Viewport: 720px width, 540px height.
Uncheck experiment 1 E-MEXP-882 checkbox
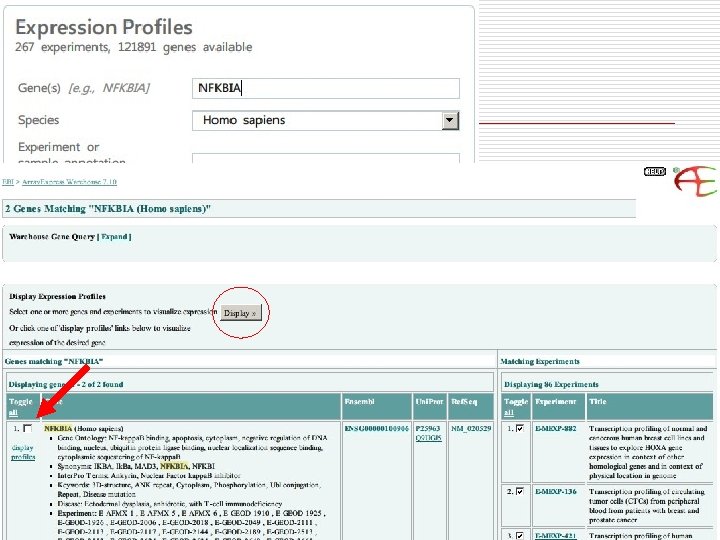pos(520,428)
